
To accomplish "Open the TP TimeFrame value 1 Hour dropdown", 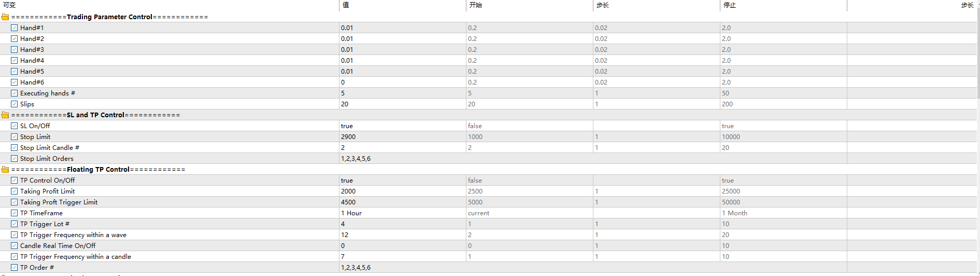I will [x=402, y=213].
